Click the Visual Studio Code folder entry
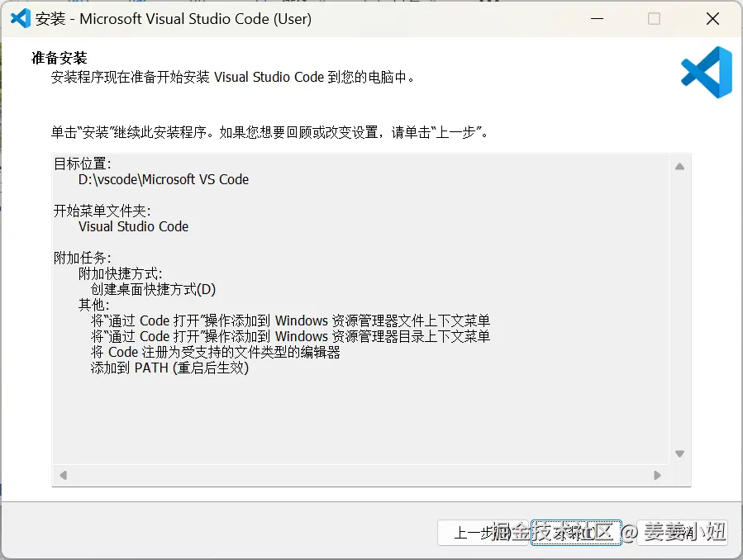The width and height of the screenshot is (743, 560). [x=134, y=226]
